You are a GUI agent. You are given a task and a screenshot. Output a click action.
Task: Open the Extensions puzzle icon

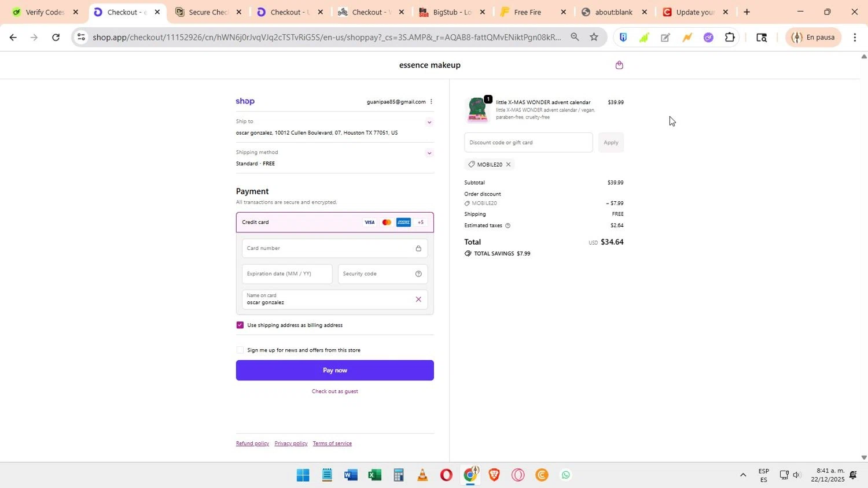730,38
